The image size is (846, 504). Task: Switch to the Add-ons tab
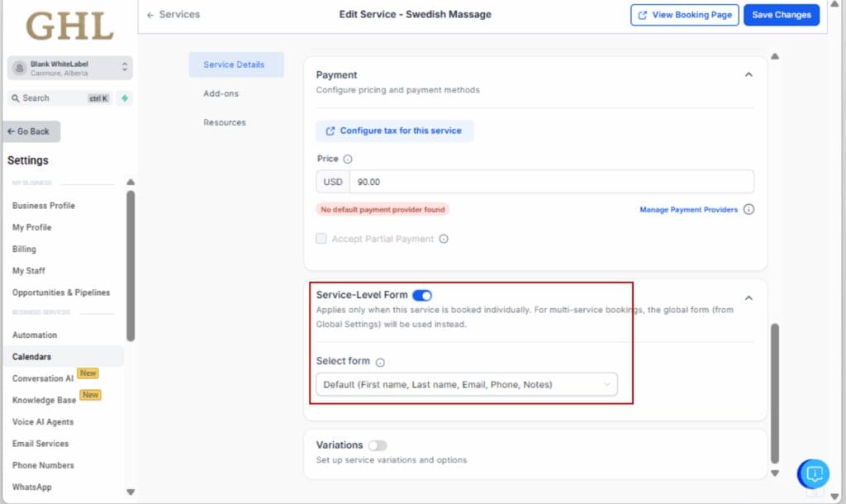(x=221, y=93)
